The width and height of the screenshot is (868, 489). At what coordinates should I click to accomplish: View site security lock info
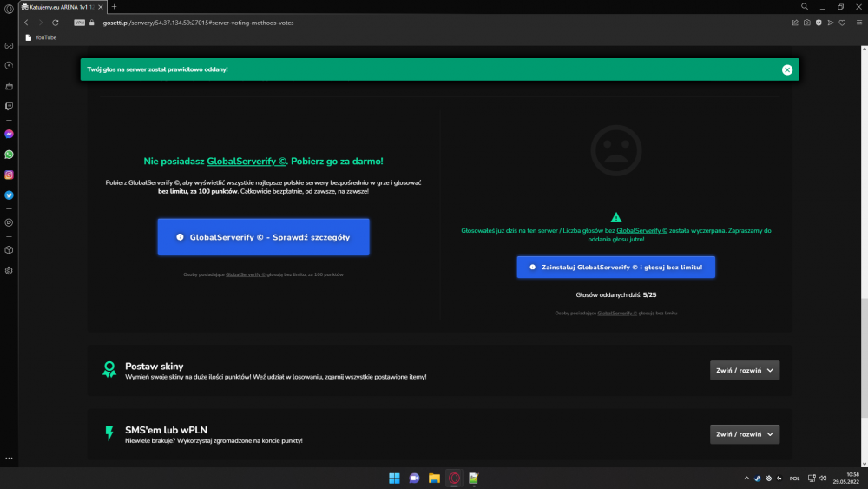[x=92, y=23]
